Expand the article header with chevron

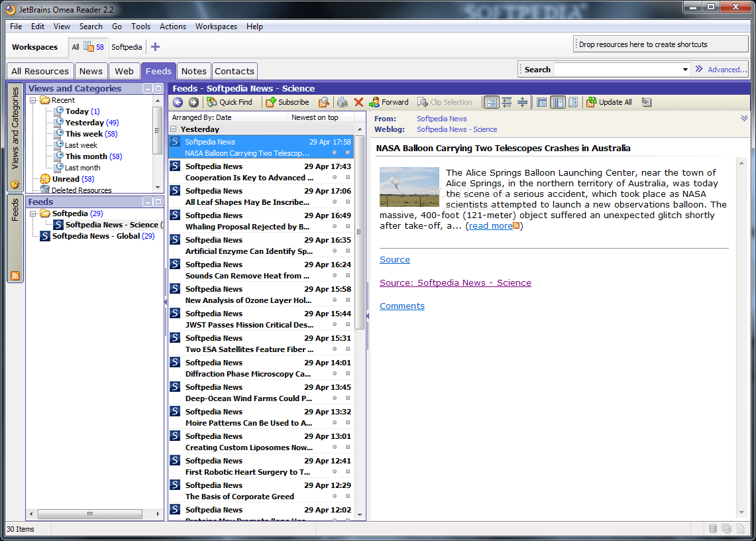(x=744, y=118)
